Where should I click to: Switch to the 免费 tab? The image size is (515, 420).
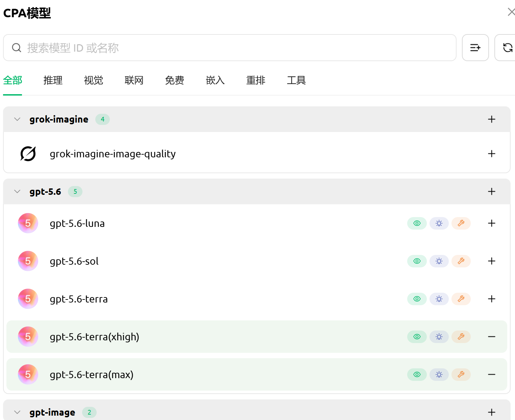coord(175,80)
